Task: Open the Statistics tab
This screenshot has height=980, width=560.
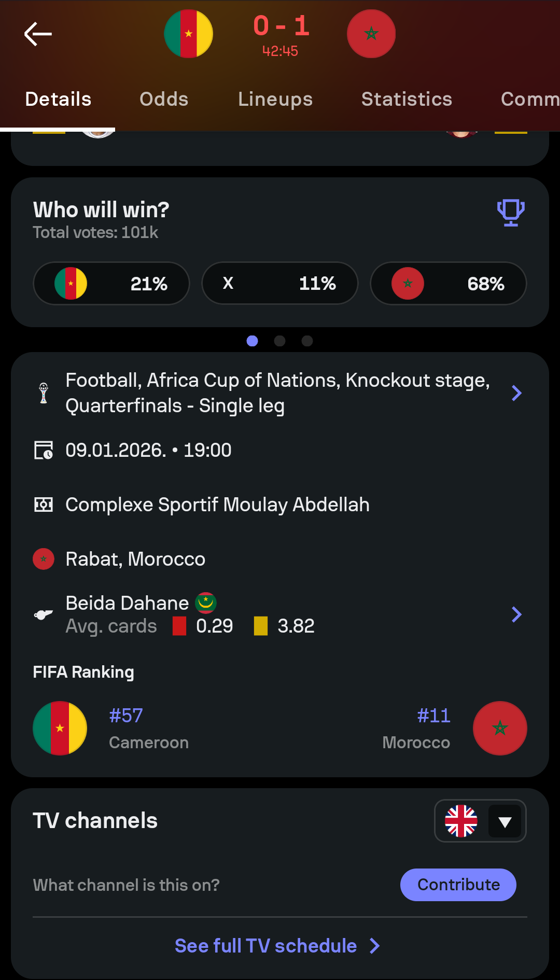Action: click(x=407, y=99)
